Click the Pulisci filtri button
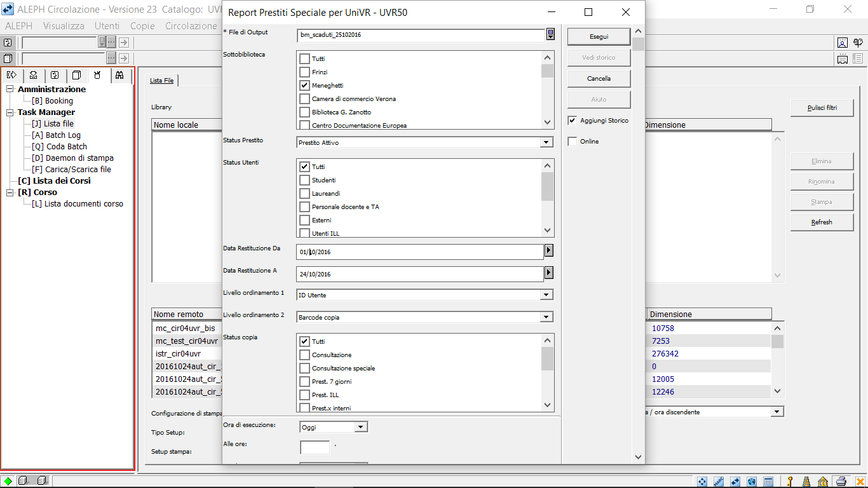 coord(822,108)
